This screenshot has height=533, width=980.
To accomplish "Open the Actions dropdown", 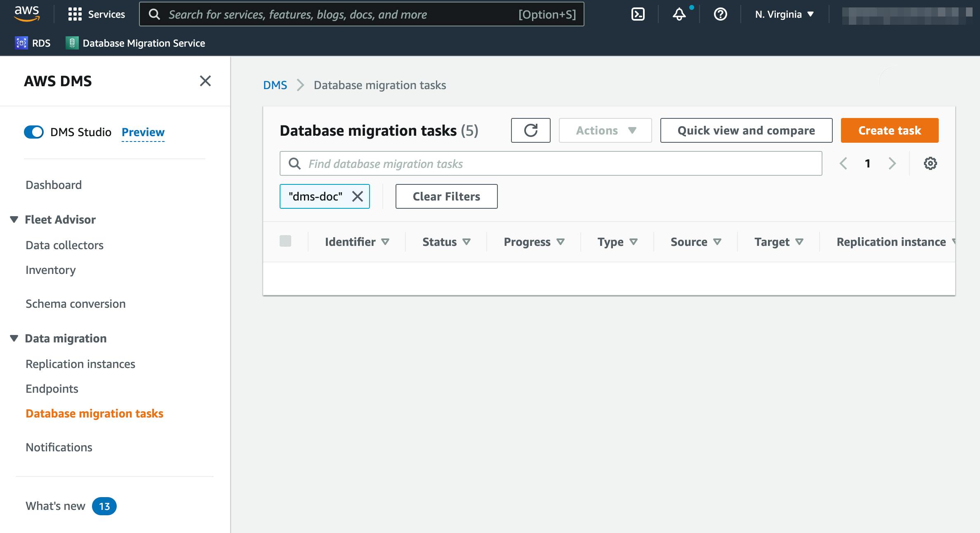I will tap(605, 130).
